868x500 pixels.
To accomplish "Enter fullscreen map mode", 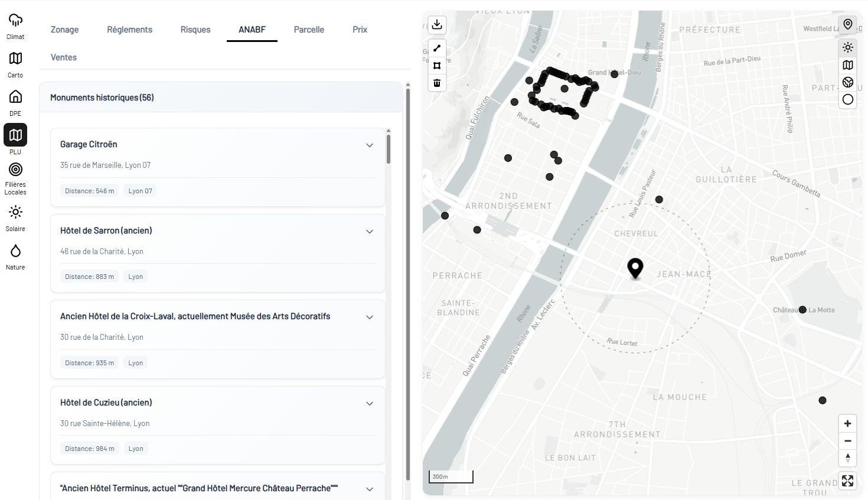I will click(x=848, y=481).
